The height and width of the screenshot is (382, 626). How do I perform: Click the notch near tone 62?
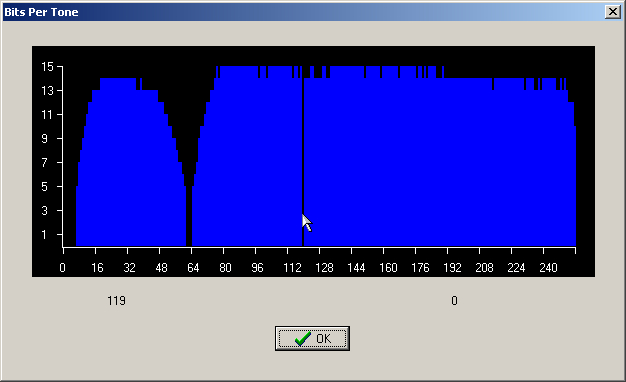(189, 216)
